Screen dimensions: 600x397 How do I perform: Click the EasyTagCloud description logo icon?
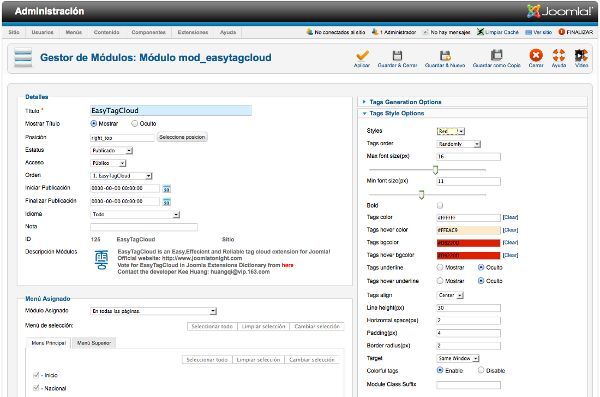click(101, 260)
